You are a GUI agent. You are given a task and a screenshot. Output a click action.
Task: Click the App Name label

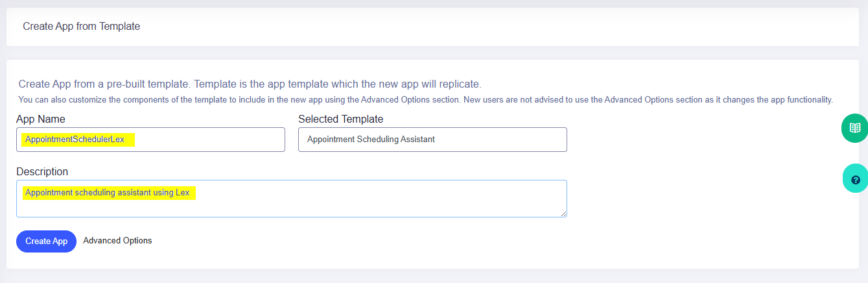[x=41, y=119]
